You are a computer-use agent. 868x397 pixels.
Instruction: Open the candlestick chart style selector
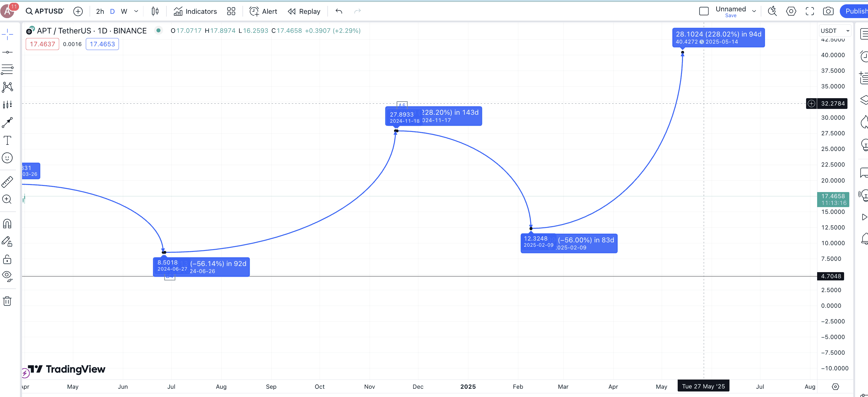click(x=155, y=11)
